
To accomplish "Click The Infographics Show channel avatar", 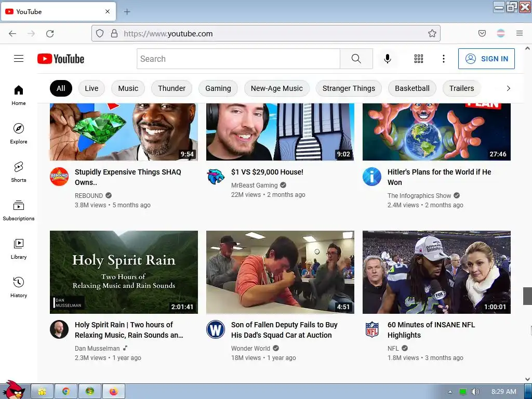I will (x=372, y=177).
